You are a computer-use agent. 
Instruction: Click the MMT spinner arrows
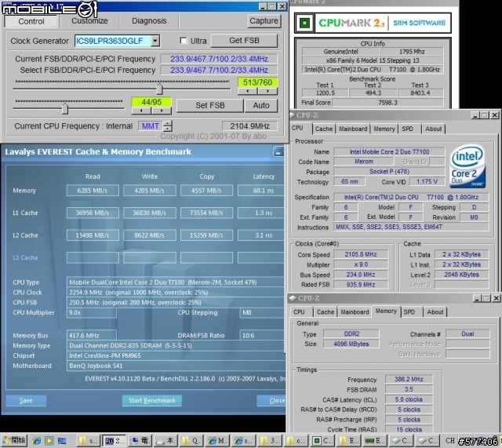(x=168, y=126)
